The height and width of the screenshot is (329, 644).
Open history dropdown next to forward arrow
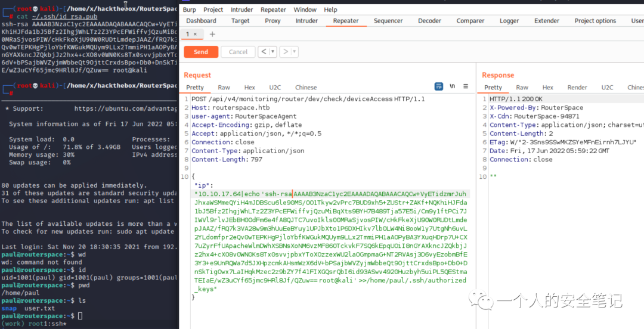click(295, 52)
